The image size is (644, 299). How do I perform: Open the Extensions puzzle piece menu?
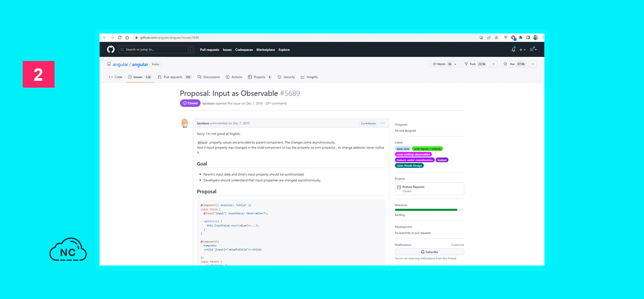click(x=521, y=37)
